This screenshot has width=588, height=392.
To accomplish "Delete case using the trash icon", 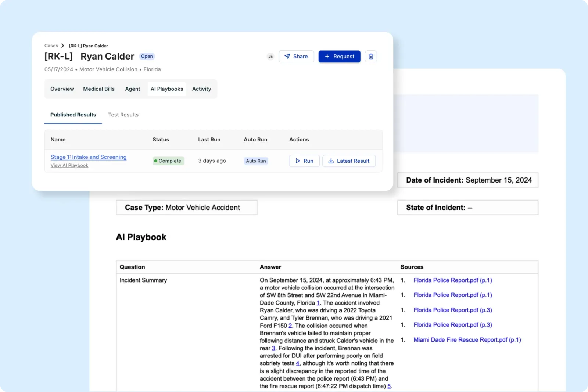I will click(371, 57).
